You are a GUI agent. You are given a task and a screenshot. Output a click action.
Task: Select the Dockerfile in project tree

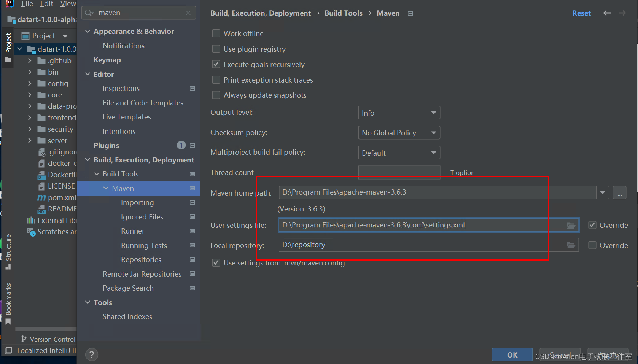click(57, 175)
